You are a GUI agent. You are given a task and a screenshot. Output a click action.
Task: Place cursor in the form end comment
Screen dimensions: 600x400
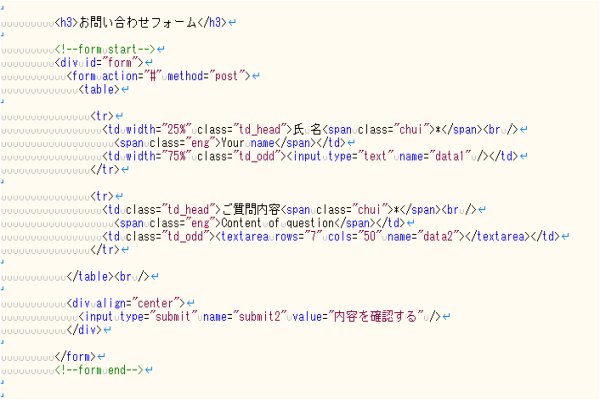pyautogui.click(x=101, y=370)
